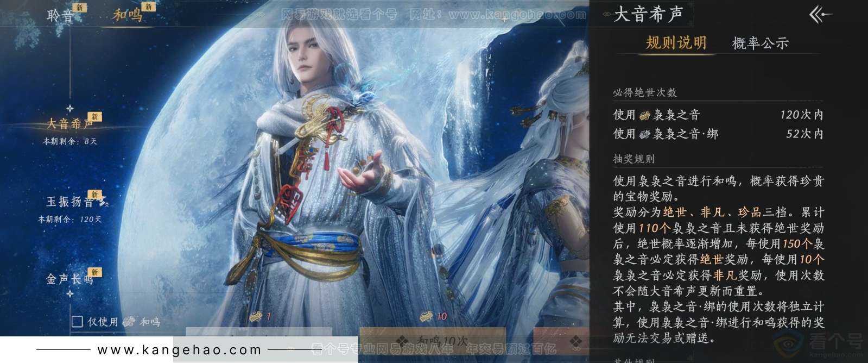Enable the 仅使用 和鸣 checkbox
Screen dimensions: 868x363
[77, 322]
